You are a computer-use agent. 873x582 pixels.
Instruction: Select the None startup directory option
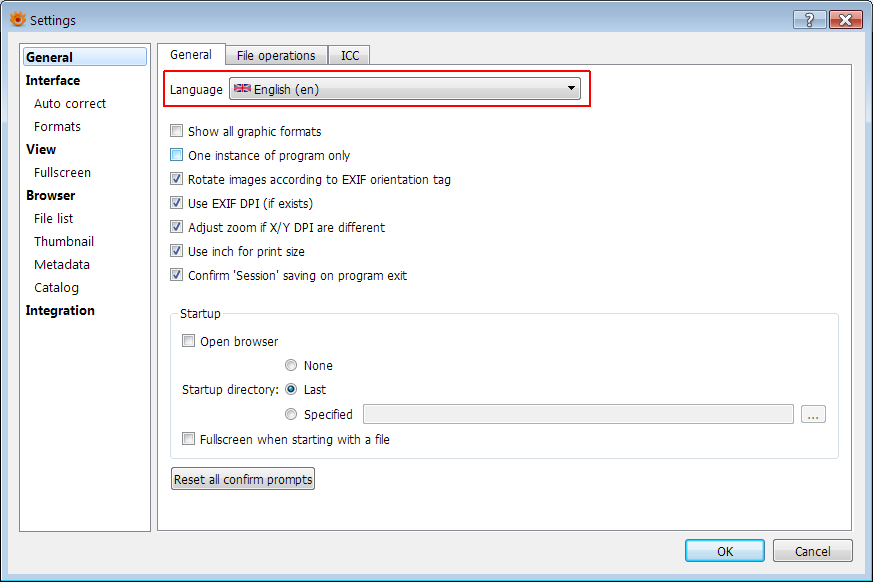coord(291,365)
